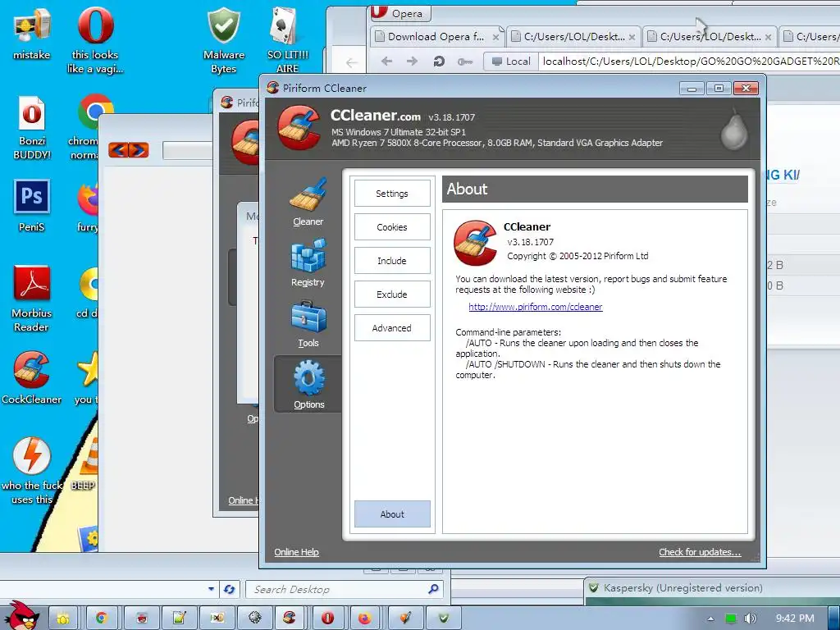840x630 pixels.
Task: Open the Bonzi BUDDY! desktop icon
Action: [32, 127]
